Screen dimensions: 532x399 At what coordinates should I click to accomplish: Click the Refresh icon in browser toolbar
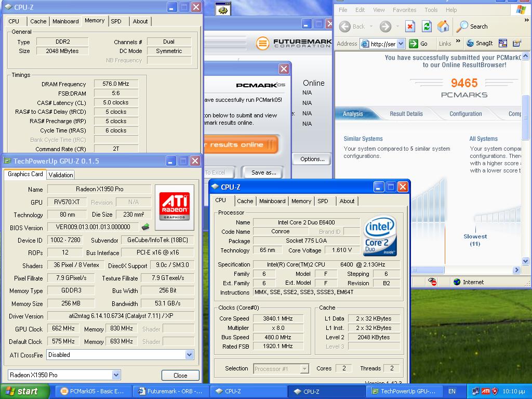pyautogui.click(x=427, y=26)
